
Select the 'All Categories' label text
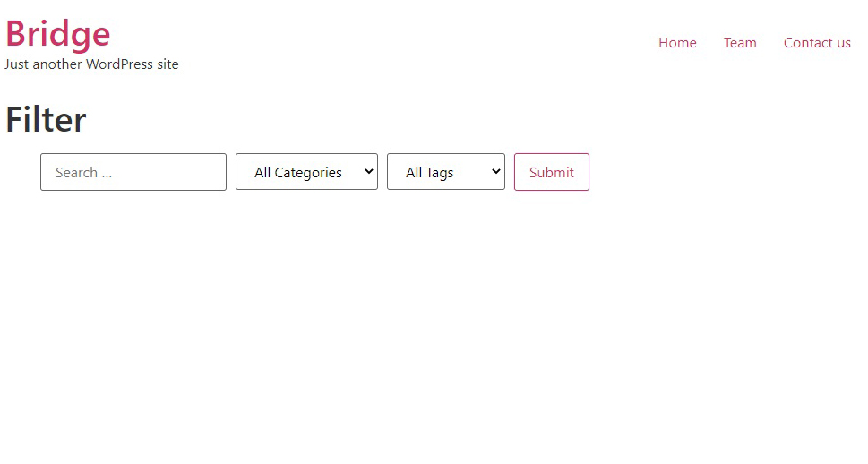297,173
